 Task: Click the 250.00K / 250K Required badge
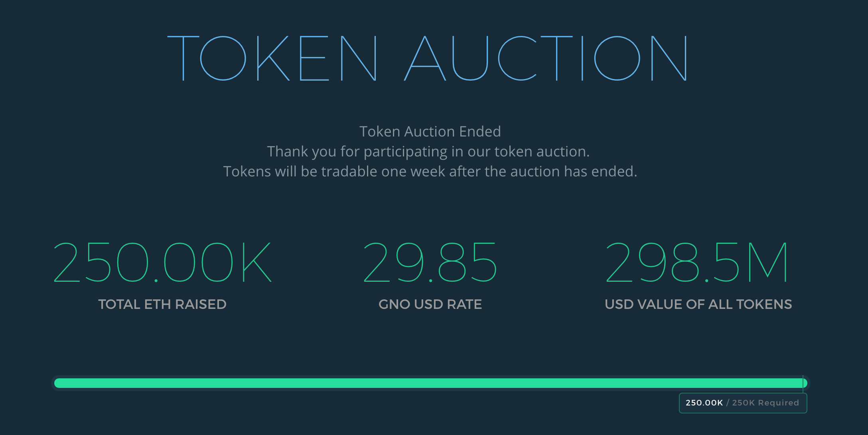743,403
